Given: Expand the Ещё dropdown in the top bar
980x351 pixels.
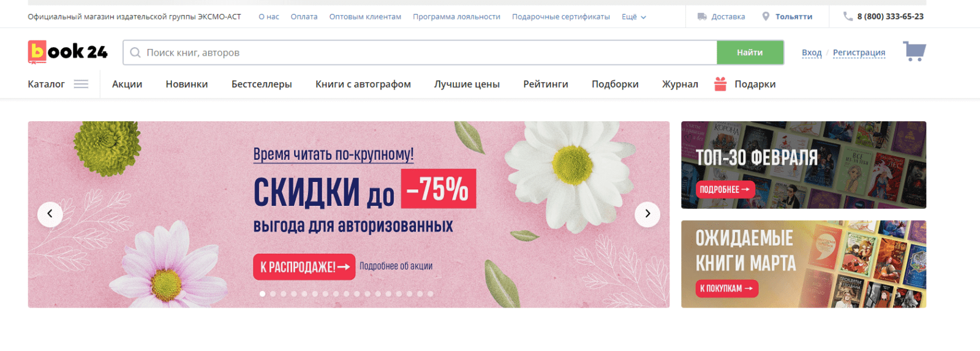Looking at the screenshot, I should coord(634,17).
